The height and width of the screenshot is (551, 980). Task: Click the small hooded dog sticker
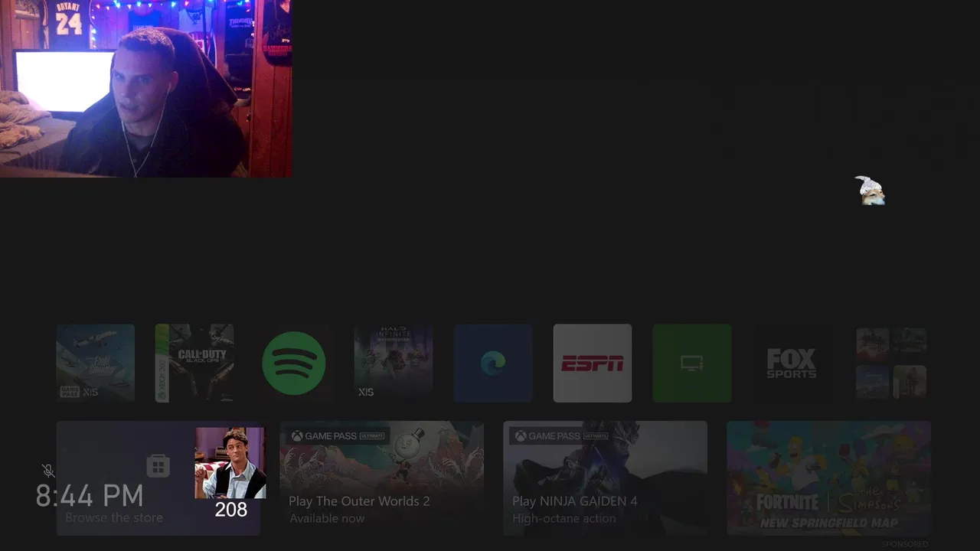click(x=870, y=191)
